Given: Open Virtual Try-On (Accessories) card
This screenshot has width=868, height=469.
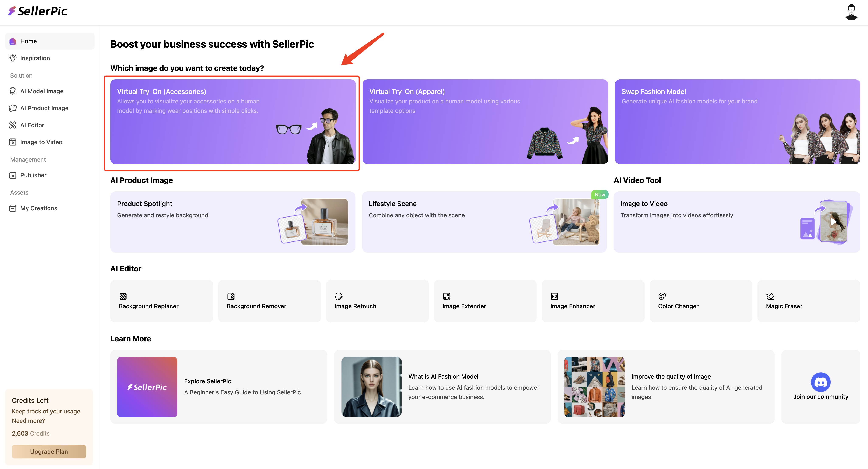Looking at the screenshot, I should click(x=233, y=121).
